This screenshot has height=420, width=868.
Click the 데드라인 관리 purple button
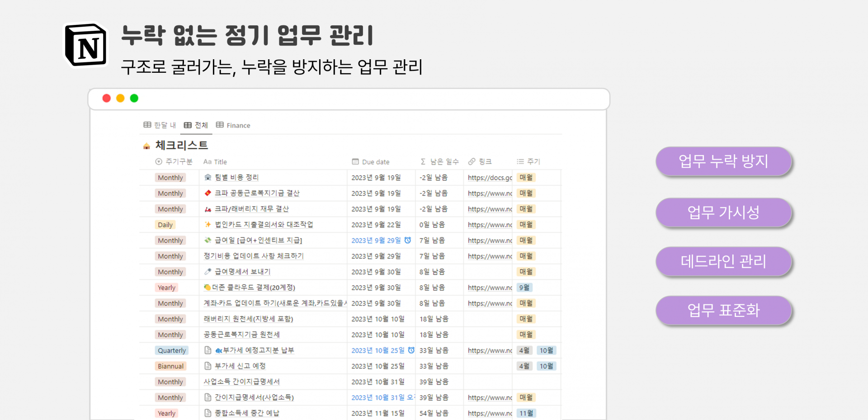pos(723,261)
